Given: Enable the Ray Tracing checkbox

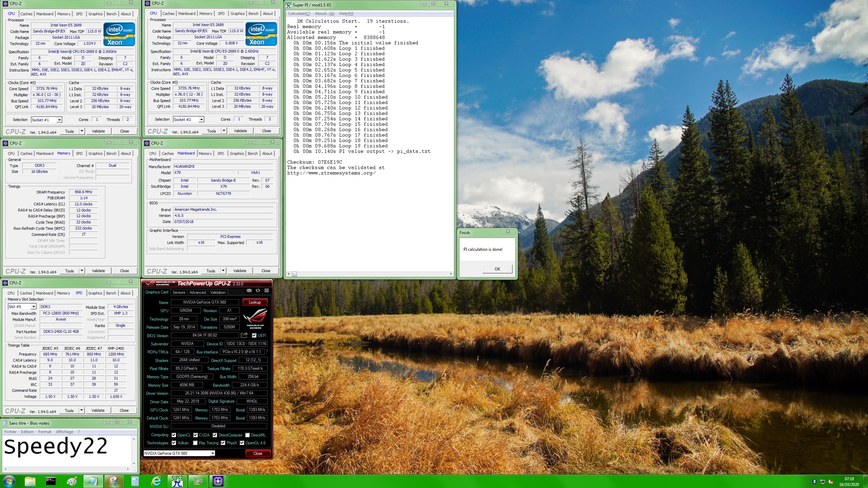Looking at the screenshot, I should click(195, 443).
